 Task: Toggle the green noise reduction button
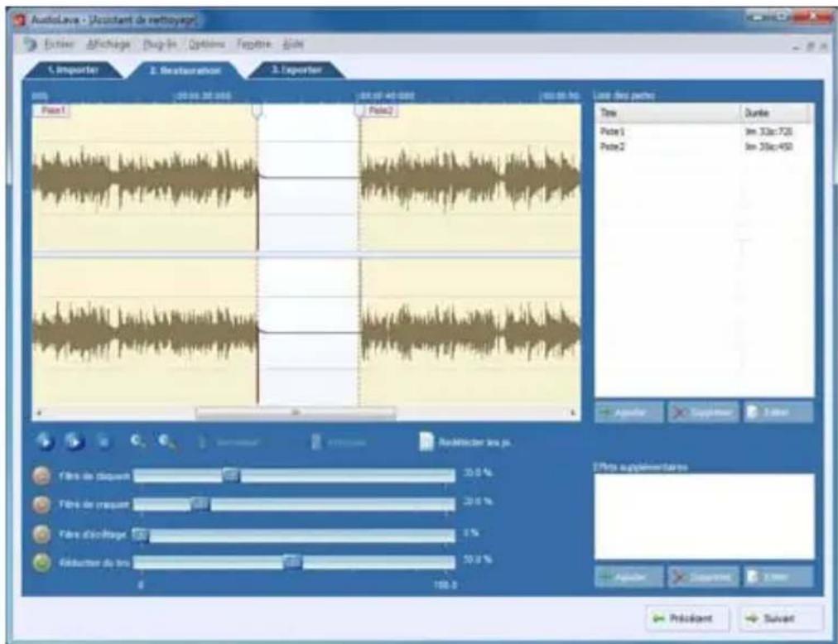click(x=41, y=562)
